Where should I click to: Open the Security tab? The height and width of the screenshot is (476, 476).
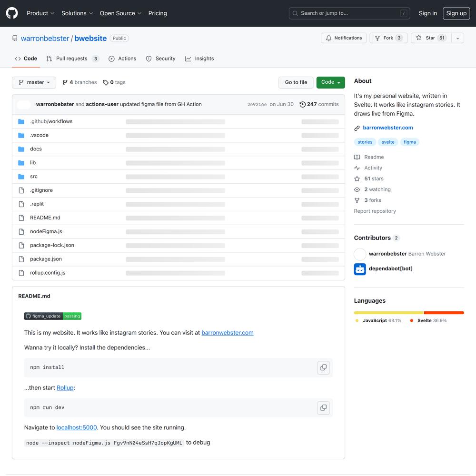point(160,59)
